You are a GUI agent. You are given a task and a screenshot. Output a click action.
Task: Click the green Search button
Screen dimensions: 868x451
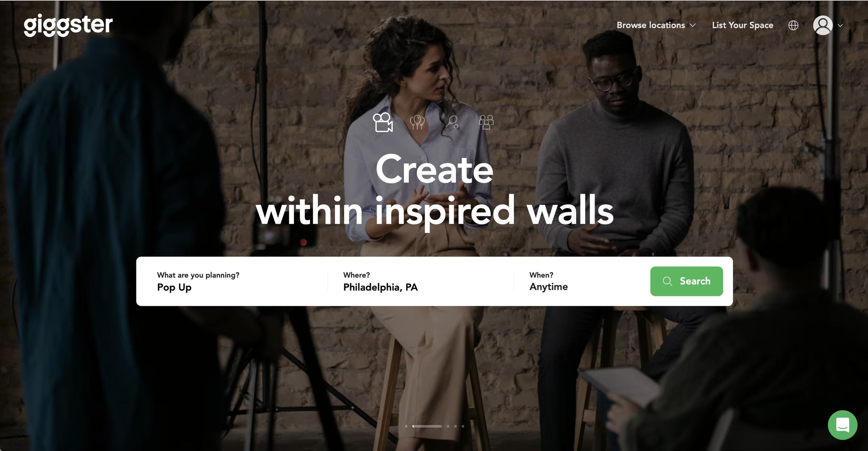click(x=686, y=281)
